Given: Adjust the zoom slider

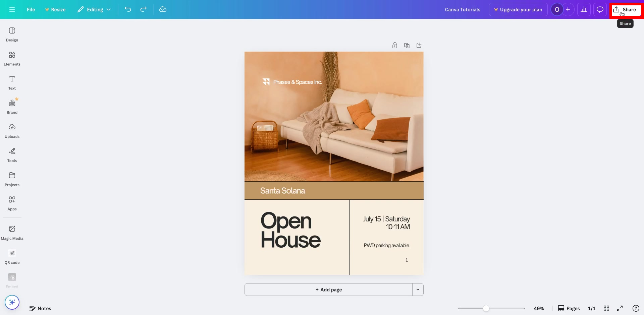Looking at the screenshot, I should (487, 308).
